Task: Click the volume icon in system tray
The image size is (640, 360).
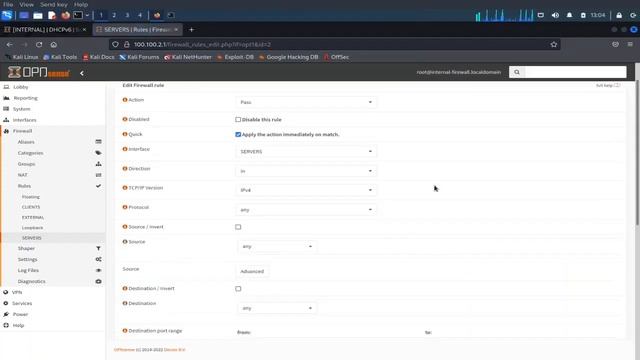Action: click(555, 15)
